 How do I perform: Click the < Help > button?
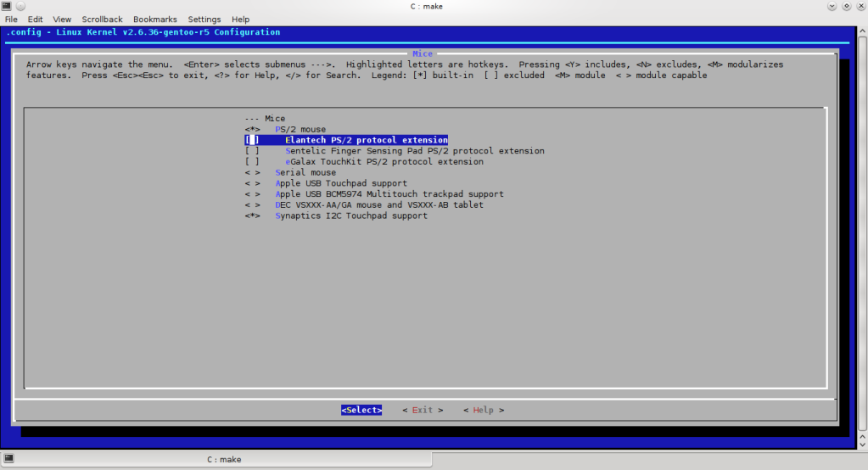pyautogui.click(x=484, y=411)
